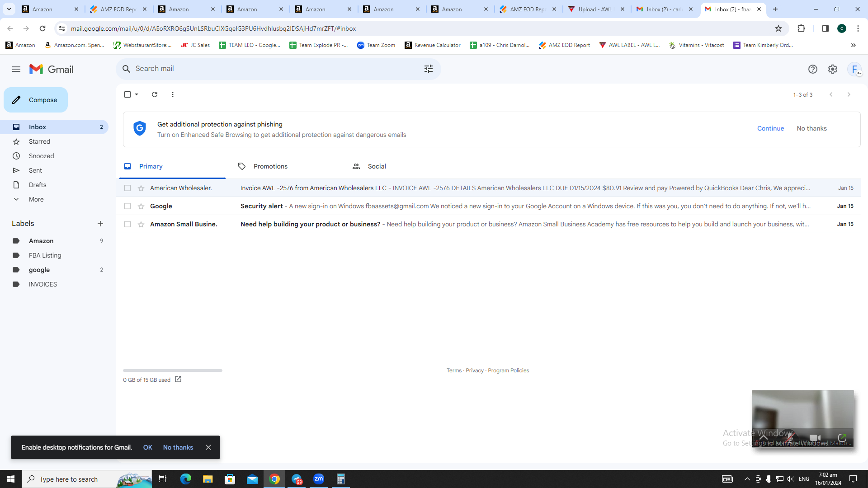This screenshot has height=488, width=868.
Task: Show search options filter icon
Action: [429, 69]
